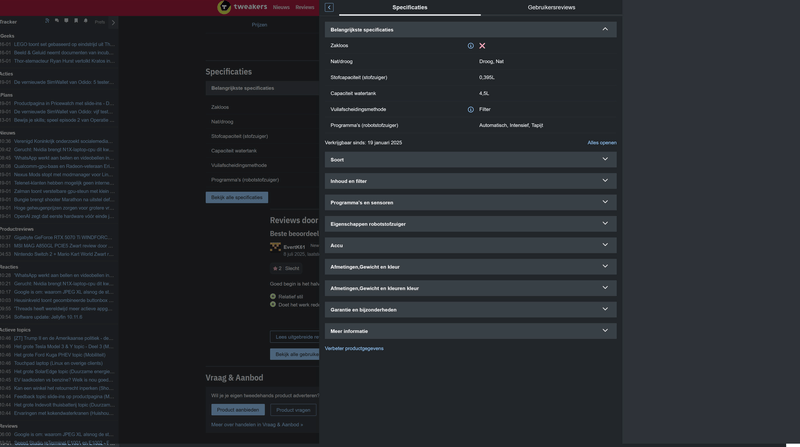Image resolution: width=800 pixels, height=447 pixels.
Task: Click the info icon next to Vuilafscheidingsmethode
Action: click(x=471, y=110)
